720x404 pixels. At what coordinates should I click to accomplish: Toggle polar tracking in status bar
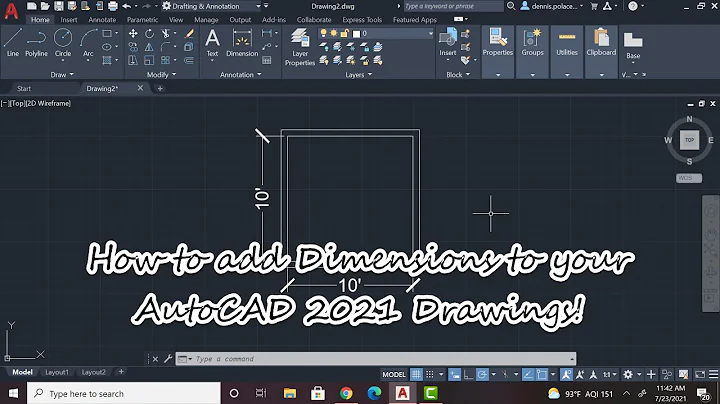click(x=482, y=374)
